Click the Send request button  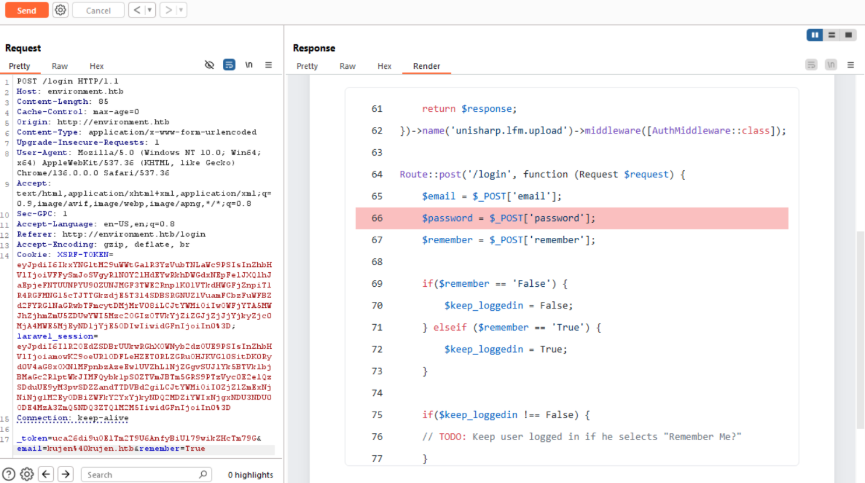pos(26,10)
